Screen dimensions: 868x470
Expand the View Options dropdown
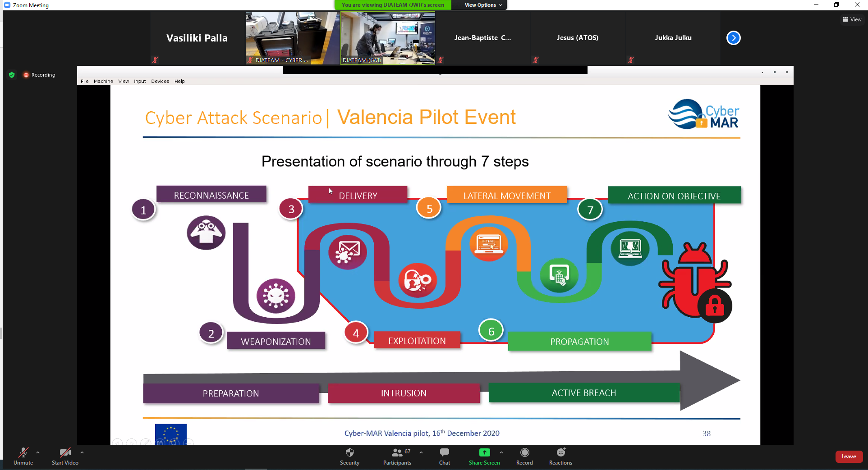click(x=483, y=5)
